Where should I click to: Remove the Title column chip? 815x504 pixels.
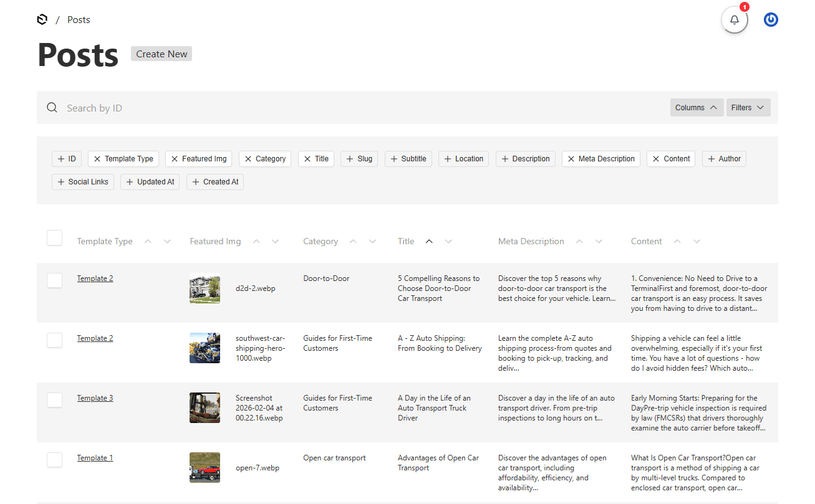pyautogui.click(x=316, y=159)
